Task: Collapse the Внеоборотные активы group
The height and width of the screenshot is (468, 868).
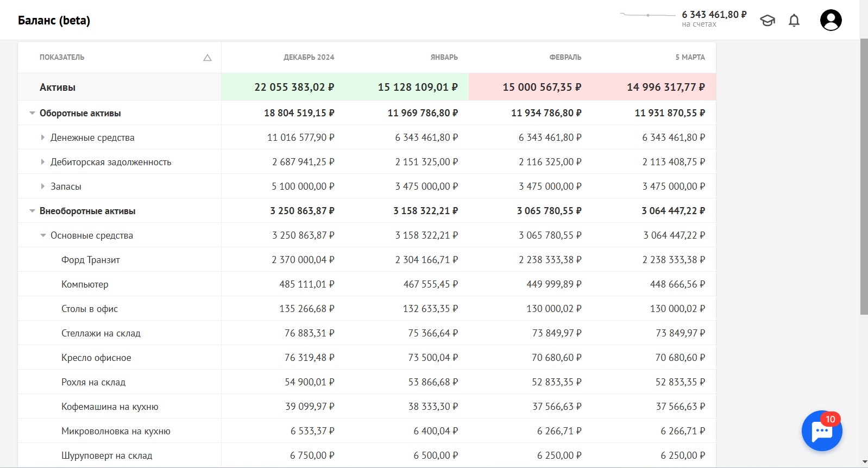Action: pyautogui.click(x=33, y=211)
